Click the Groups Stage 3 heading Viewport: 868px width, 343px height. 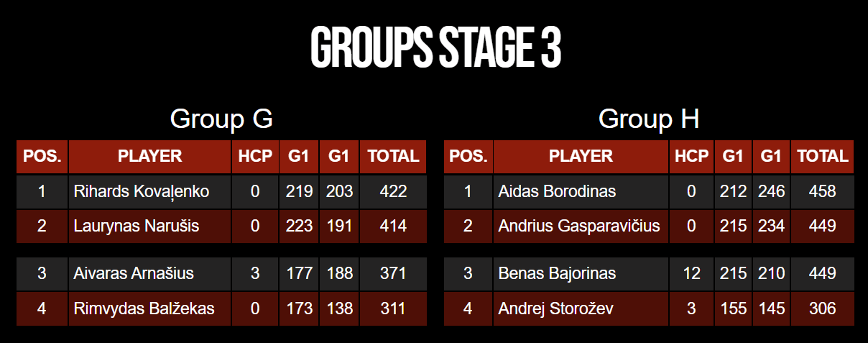435,48
